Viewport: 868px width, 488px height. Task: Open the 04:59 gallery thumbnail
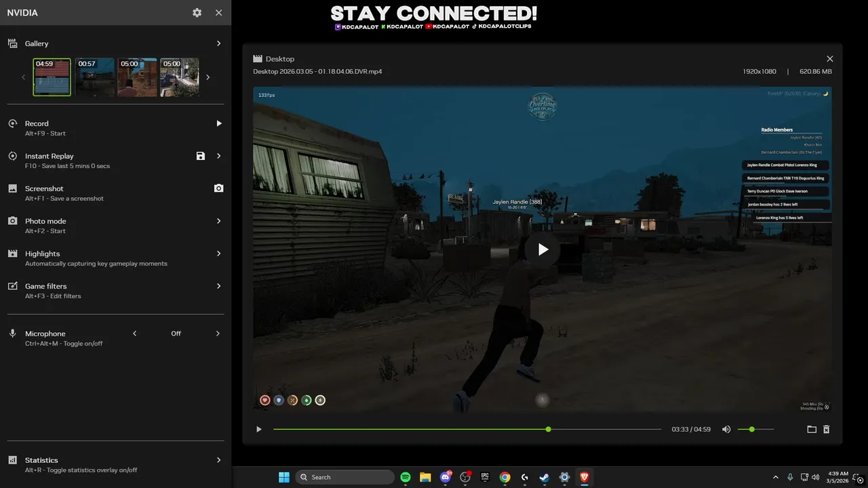coord(52,77)
